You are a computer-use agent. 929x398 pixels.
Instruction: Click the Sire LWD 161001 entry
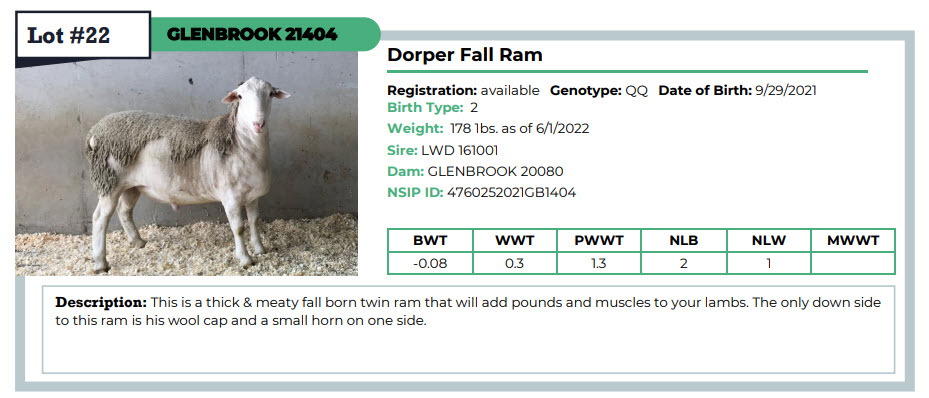(443, 150)
